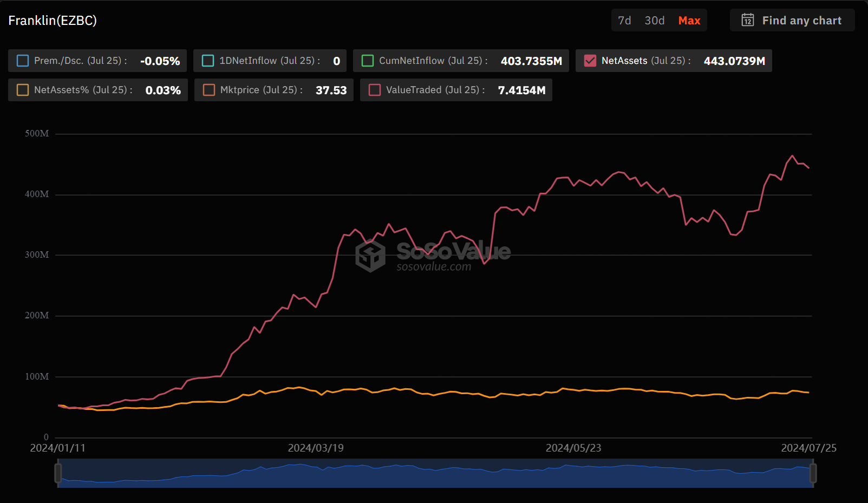Open the Find any chart button
The height and width of the screenshot is (503, 868).
[792, 20]
